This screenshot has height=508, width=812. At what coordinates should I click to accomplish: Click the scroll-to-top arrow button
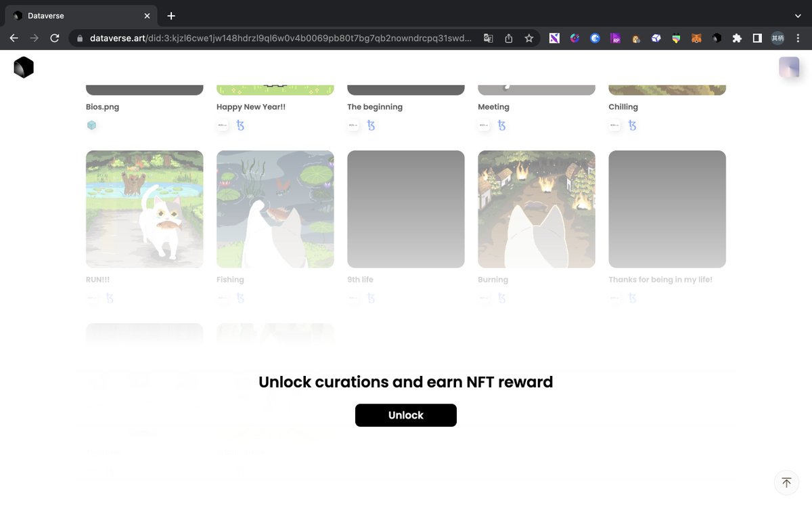[786, 482]
